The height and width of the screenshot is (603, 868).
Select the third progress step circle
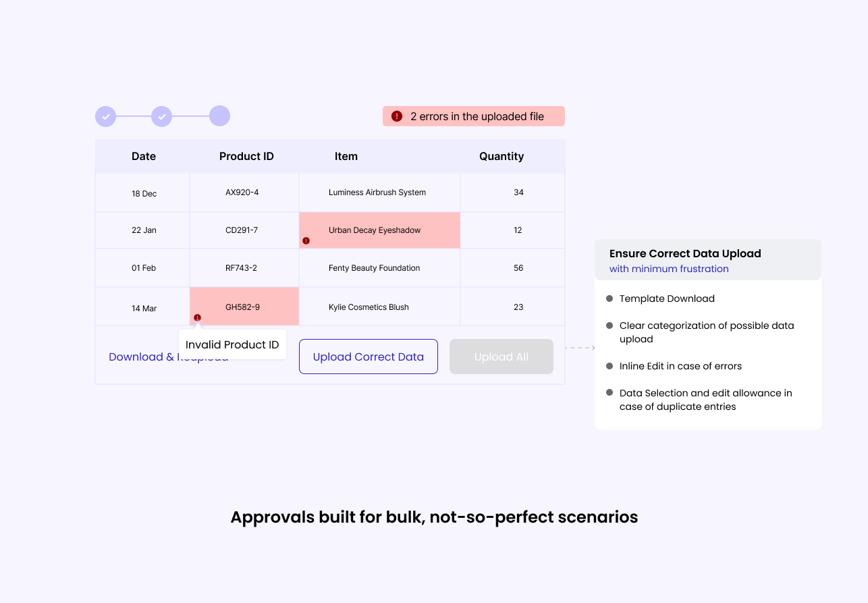pos(219,116)
